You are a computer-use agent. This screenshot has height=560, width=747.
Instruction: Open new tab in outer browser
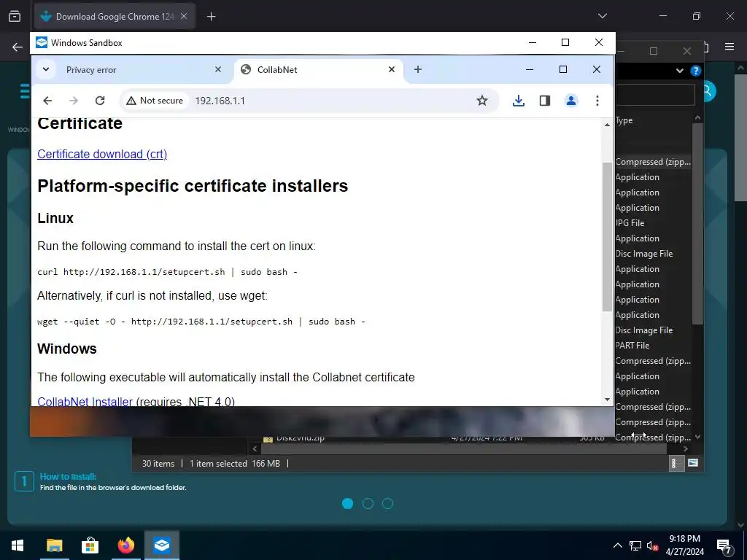pyautogui.click(x=211, y=17)
